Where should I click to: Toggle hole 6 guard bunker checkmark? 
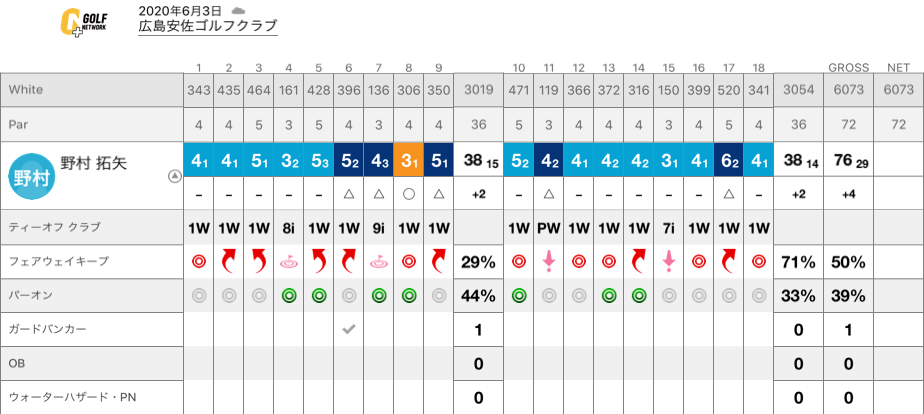tap(349, 330)
